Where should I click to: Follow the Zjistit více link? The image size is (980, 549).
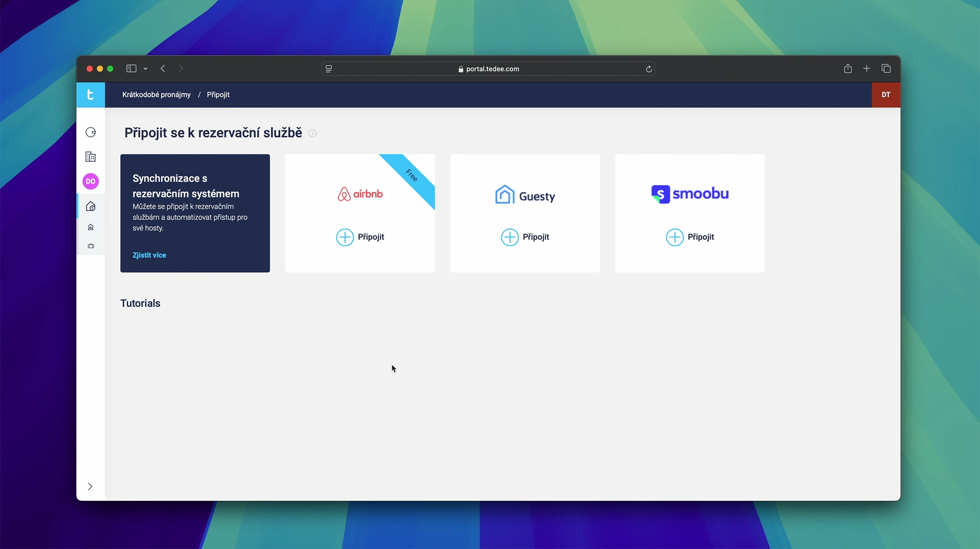point(149,255)
